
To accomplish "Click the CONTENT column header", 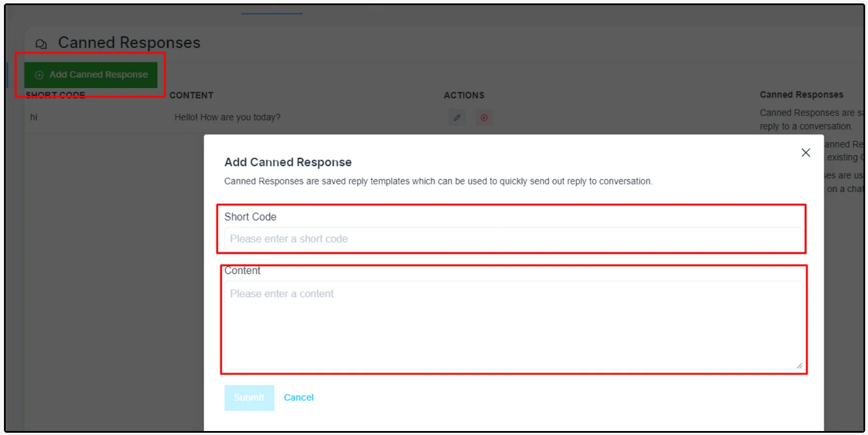I will tap(191, 95).
